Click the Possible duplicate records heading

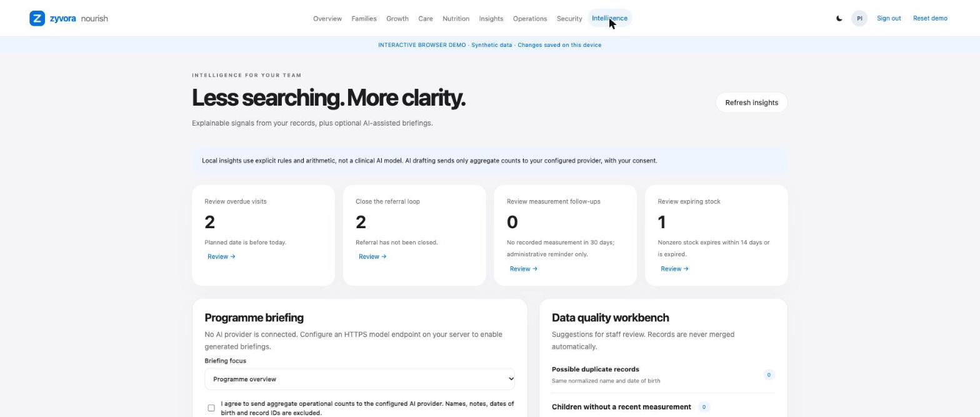(596, 369)
